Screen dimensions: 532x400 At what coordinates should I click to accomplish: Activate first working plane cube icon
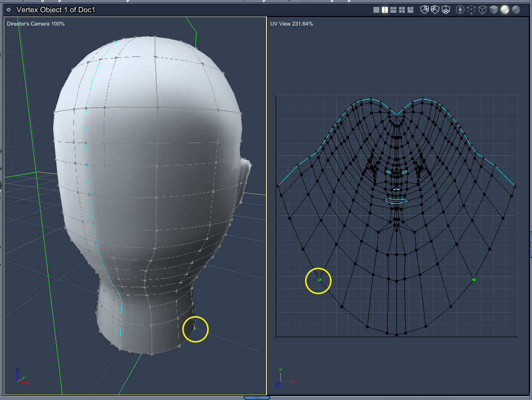click(425, 10)
